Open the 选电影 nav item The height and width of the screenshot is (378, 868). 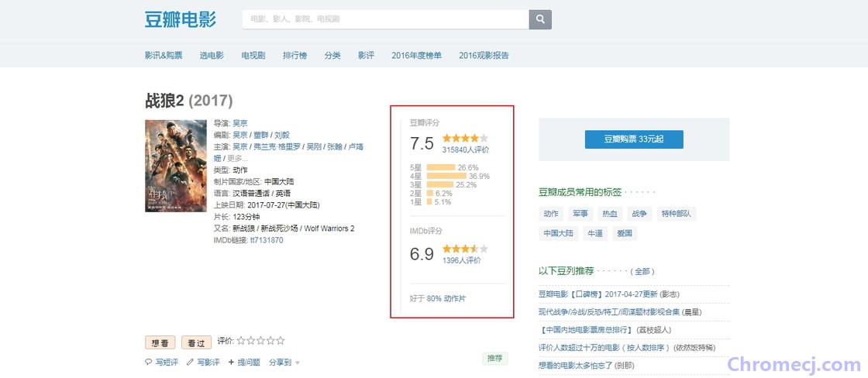212,55
